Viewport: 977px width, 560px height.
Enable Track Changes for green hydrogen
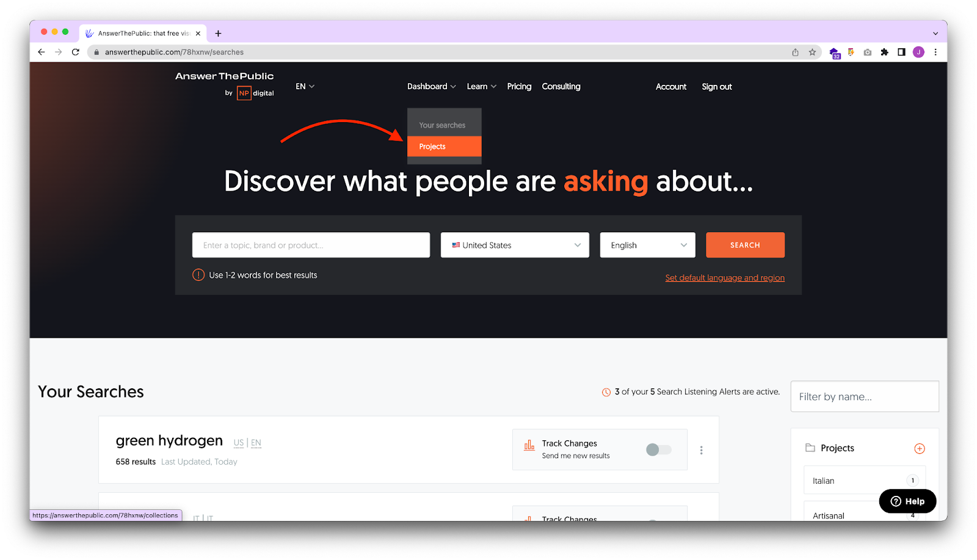click(x=659, y=449)
